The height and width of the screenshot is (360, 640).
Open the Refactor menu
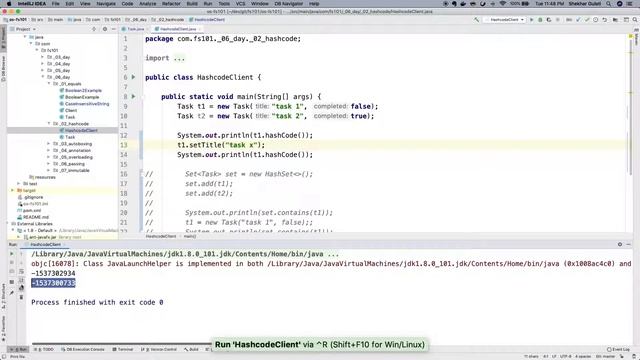click(x=171, y=4)
